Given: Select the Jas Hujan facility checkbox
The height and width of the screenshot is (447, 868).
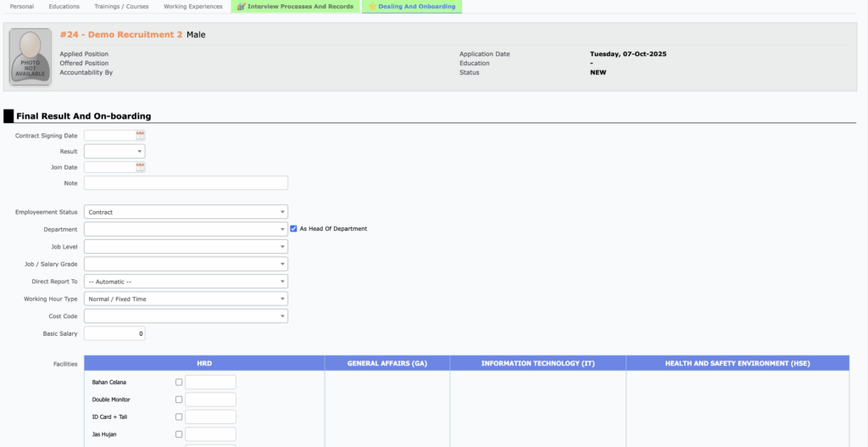Looking at the screenshot, I should point(179,434).
